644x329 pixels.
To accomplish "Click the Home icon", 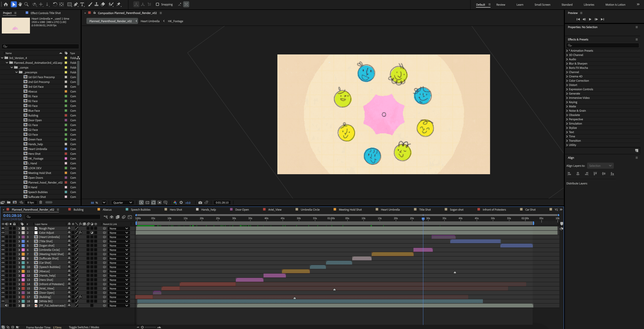I will 6,4.
